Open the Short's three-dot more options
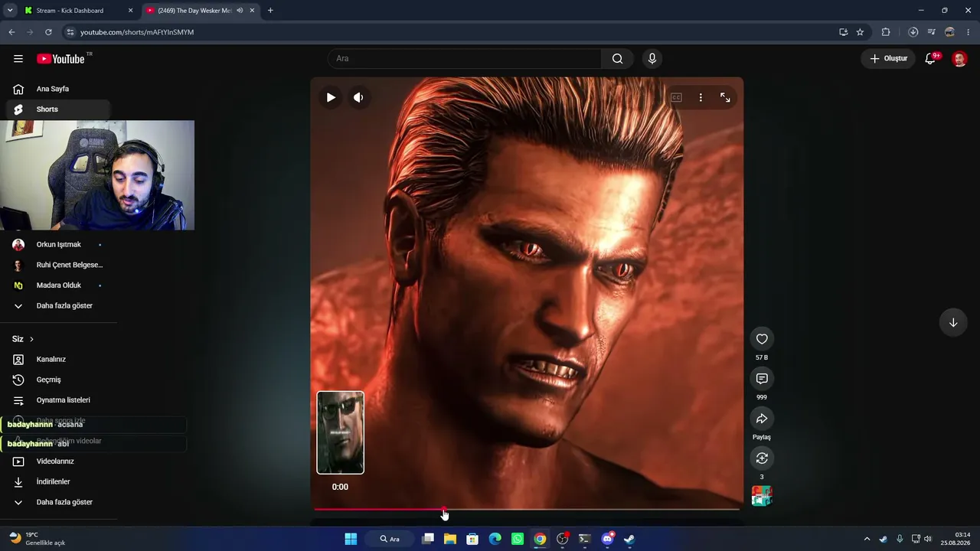980x551 pixels. click(701, 97)
